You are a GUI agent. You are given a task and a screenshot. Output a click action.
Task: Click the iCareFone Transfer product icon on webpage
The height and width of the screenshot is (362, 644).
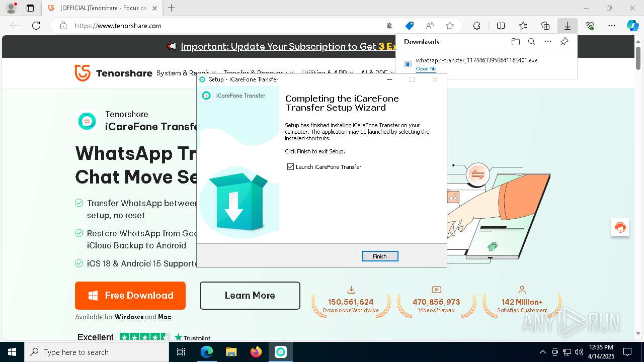pyautogui.click(x=87, y=121)
